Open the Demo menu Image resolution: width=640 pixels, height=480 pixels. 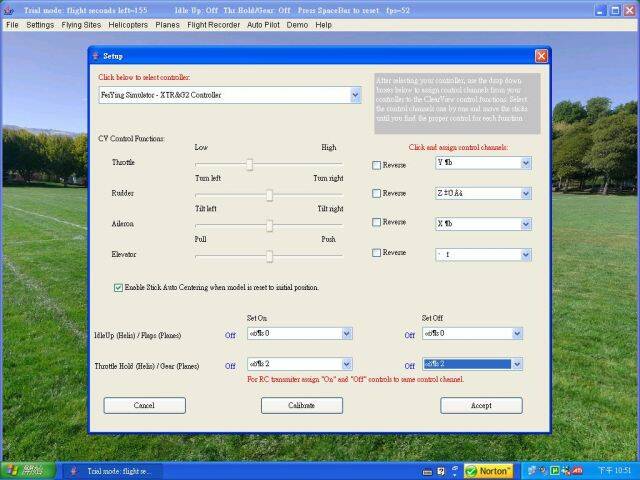pos(297,25)
